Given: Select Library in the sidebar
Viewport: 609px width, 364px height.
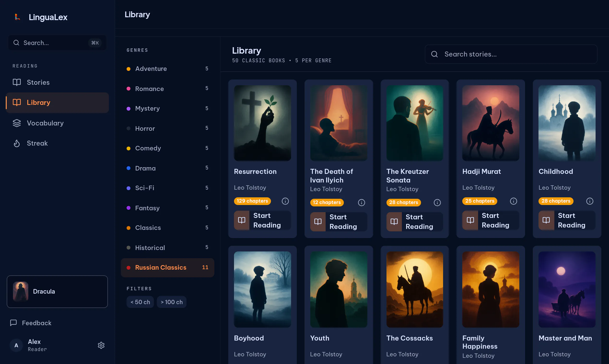Looking at the screenshot, I should 57,102.
